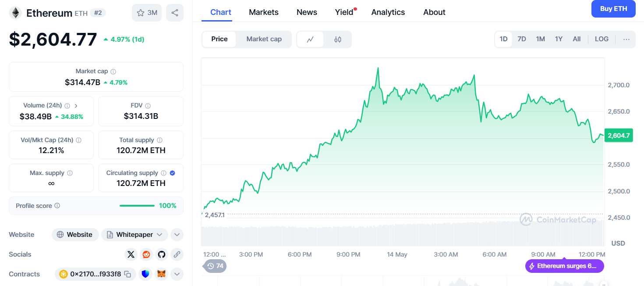The image size is (644, 286).
Task: Open the Markets tab
Action: click(264, 12)
